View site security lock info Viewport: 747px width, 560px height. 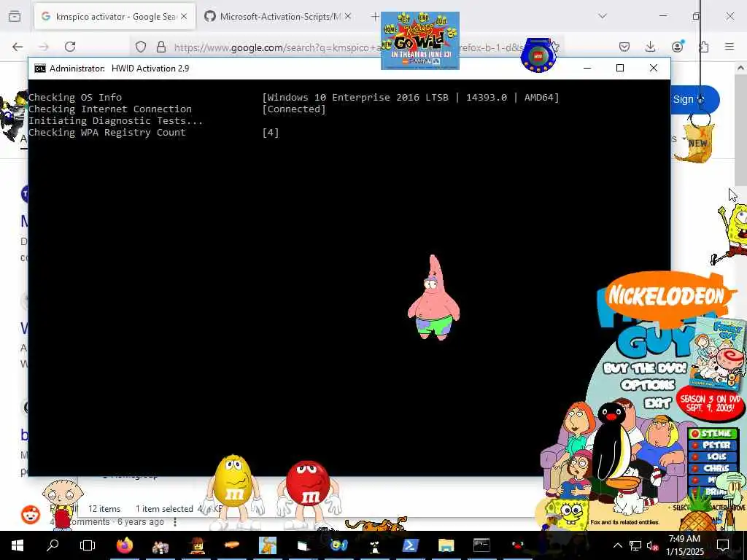tap(161, 47)
